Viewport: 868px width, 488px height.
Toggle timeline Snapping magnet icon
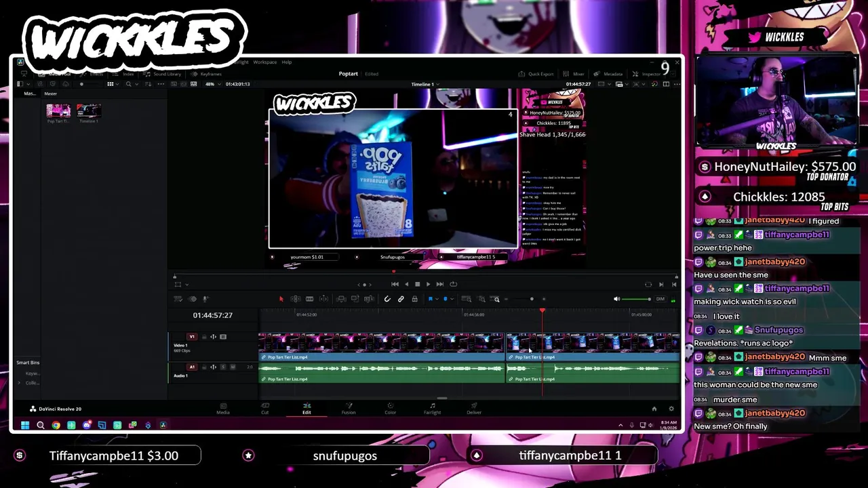tap(387, 299)
